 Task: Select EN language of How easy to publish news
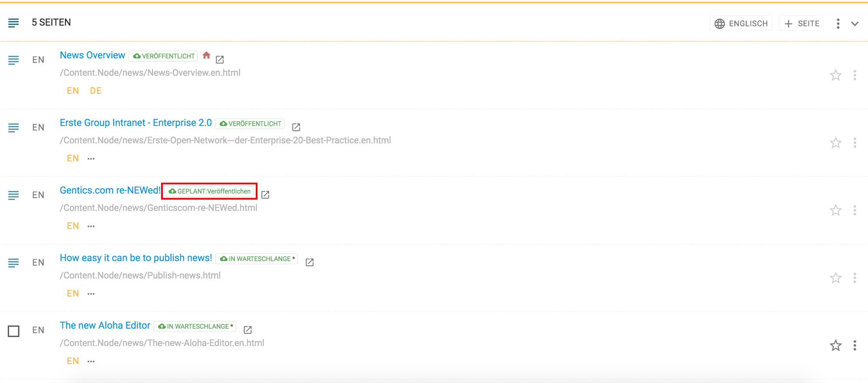(73, 293)
